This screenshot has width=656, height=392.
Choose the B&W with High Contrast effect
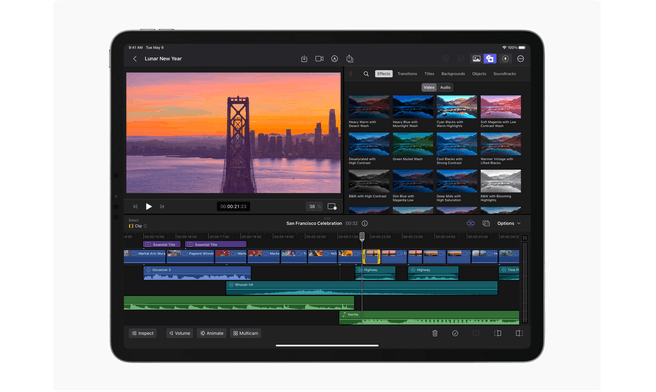369,184
